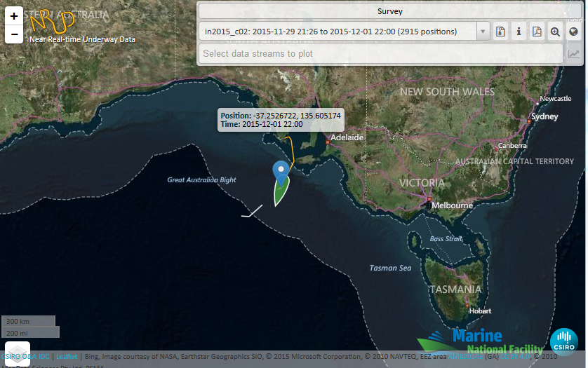Click the Near Real-time Underway Data title
The width and height of the screenshot is (588, 368).
[x=82, y=39]
